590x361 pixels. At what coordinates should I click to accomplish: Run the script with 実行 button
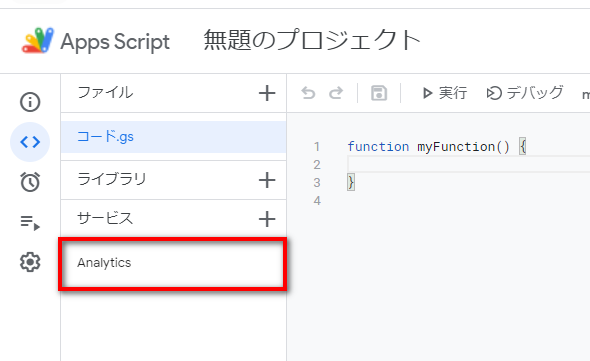444,93
